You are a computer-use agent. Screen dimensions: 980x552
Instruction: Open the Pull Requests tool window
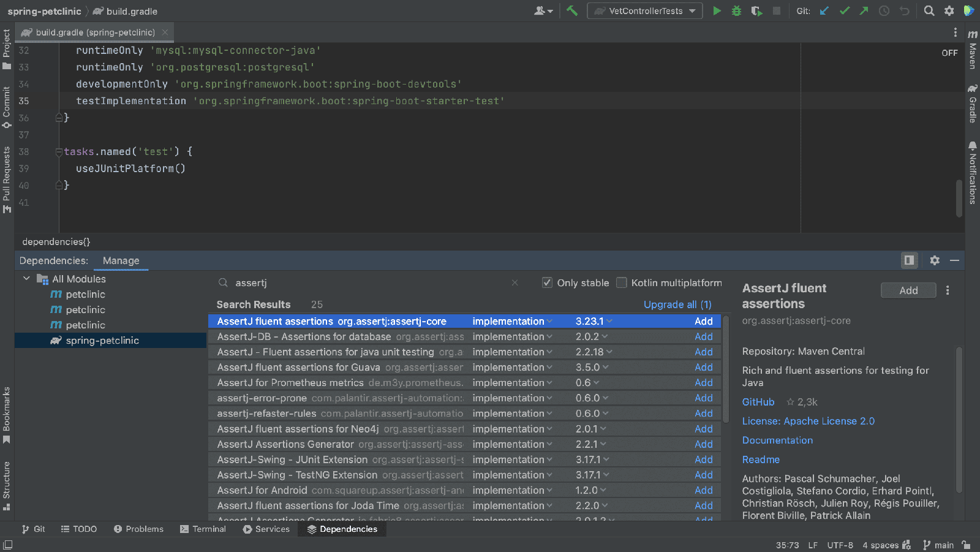[x=7, y=180]
